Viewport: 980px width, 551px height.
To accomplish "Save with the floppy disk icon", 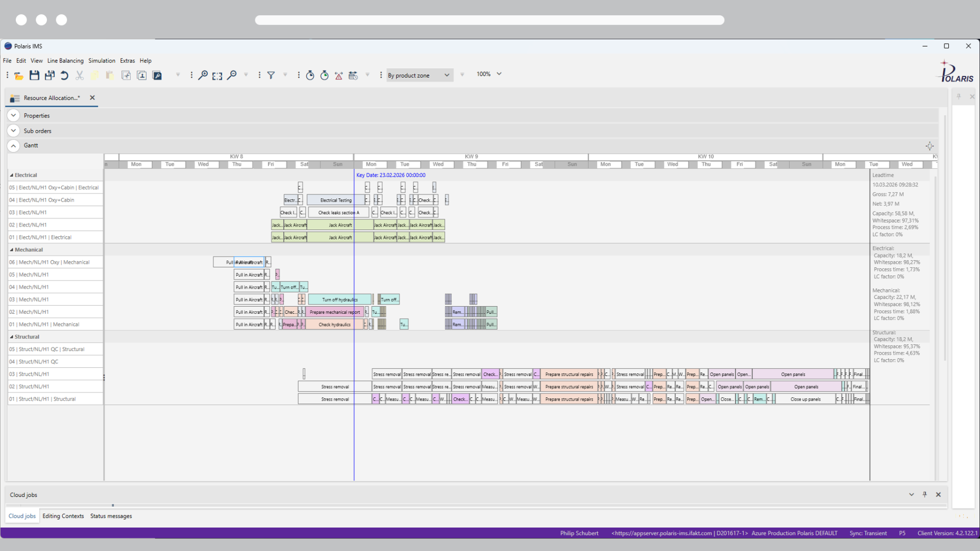I will 34,76.
